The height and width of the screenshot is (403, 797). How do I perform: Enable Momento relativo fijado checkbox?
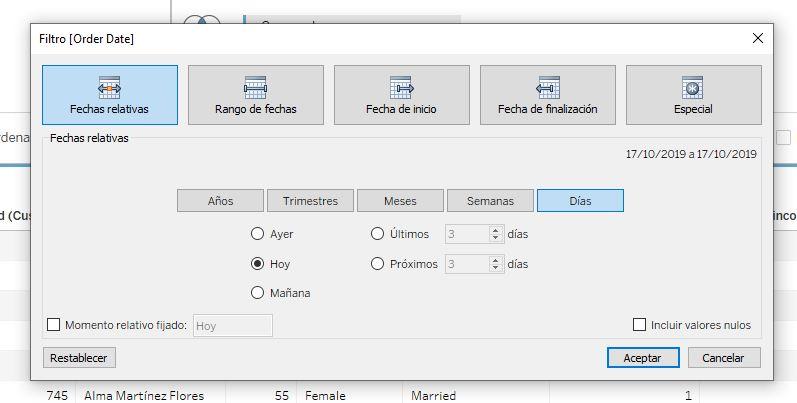pyautogui.click(x=54, y=325)
